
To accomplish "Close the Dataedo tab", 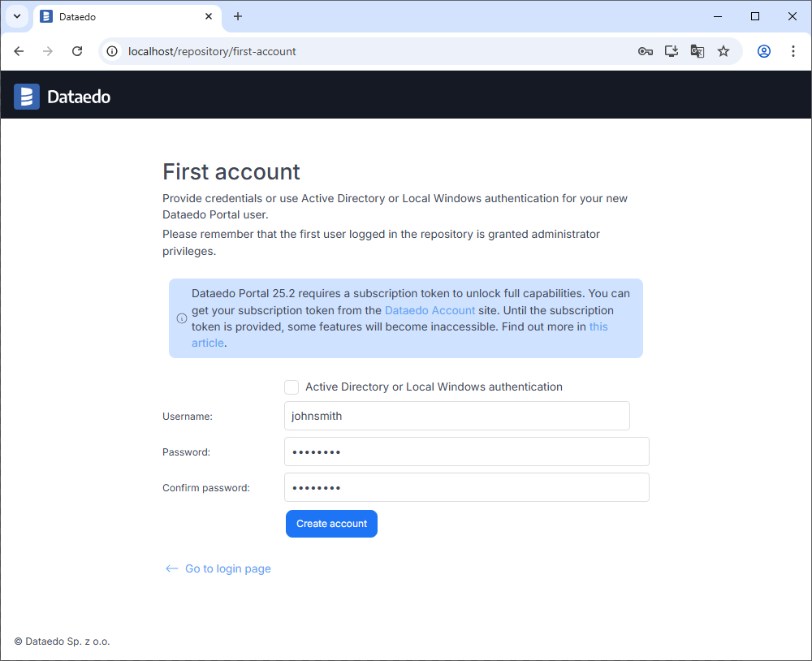I will [209, 16].
